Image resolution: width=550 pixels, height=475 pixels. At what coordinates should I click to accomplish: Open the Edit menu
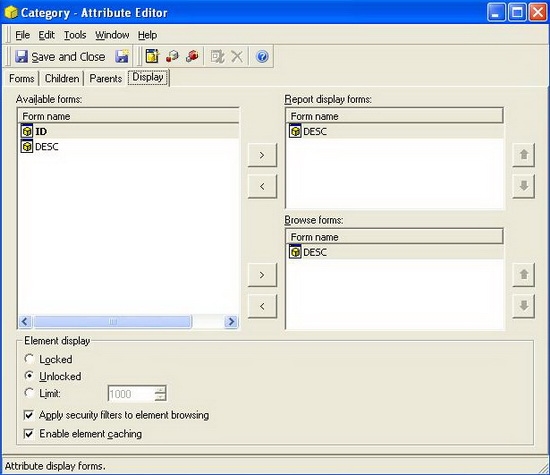(46, 35)
